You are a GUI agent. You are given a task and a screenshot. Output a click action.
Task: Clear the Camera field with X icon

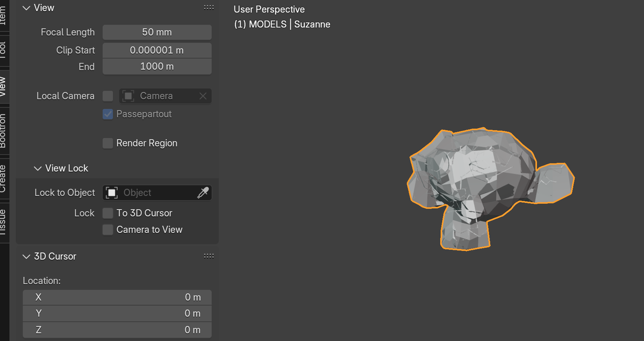203,96
